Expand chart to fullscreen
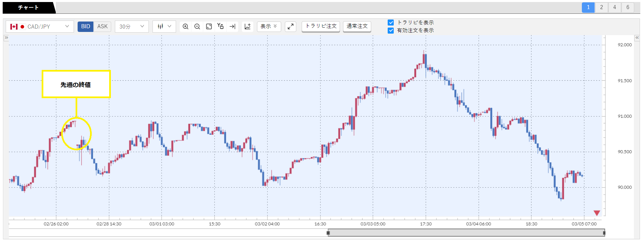 pyautogui.click(x=291, y=27)
